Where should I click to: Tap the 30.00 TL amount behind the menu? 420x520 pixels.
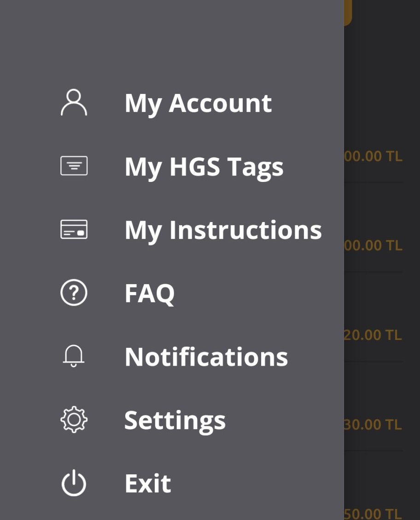point(373,424)
